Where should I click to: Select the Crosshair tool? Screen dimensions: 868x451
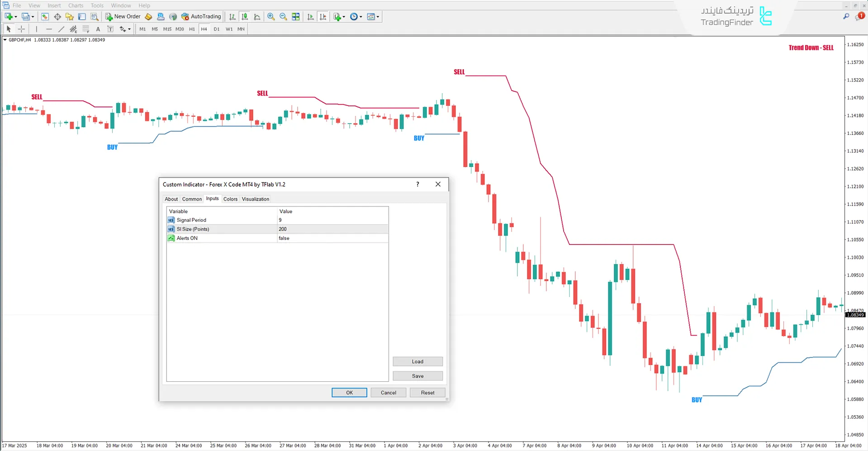pos(21,29)
